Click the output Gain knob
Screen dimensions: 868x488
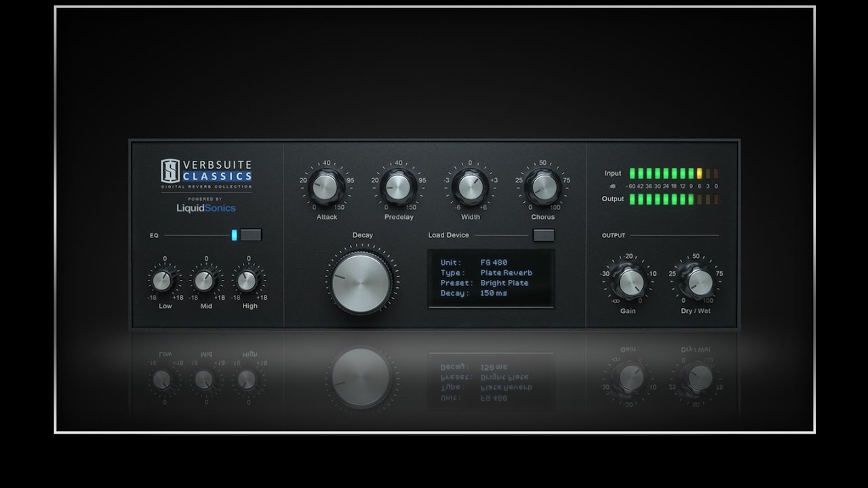pos(629,282)
